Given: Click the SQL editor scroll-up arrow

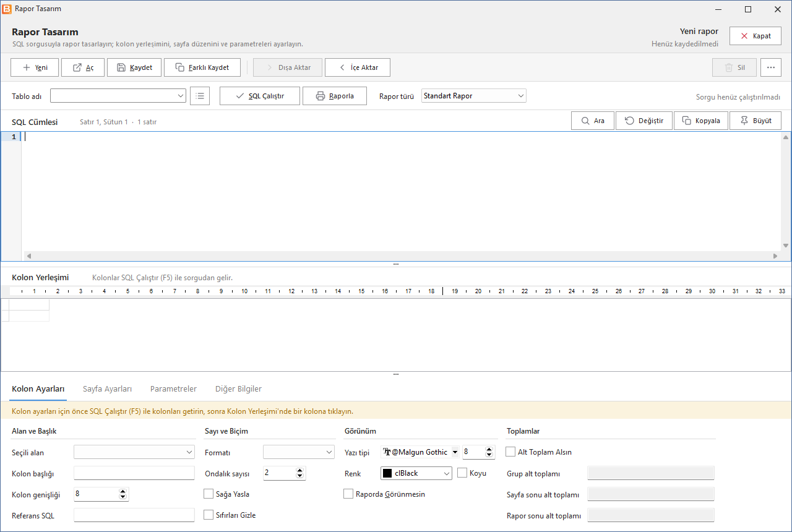Looking at the screenshot, I should pos(786,137).
